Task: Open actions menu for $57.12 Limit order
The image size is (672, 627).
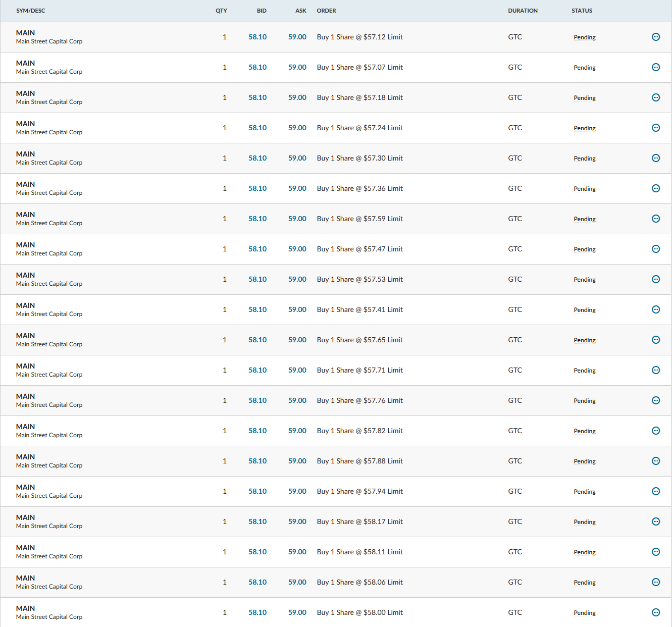Action: pyautogui.click(x=656, y=37)
